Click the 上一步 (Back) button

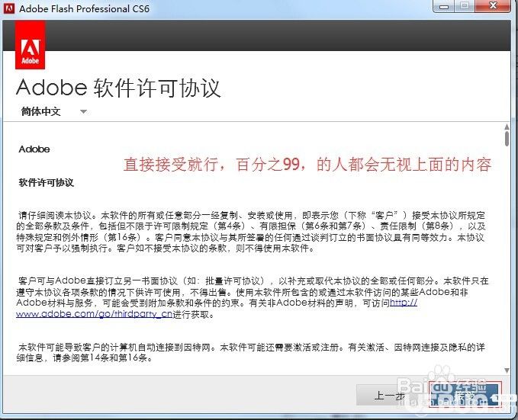coord(390,396)
